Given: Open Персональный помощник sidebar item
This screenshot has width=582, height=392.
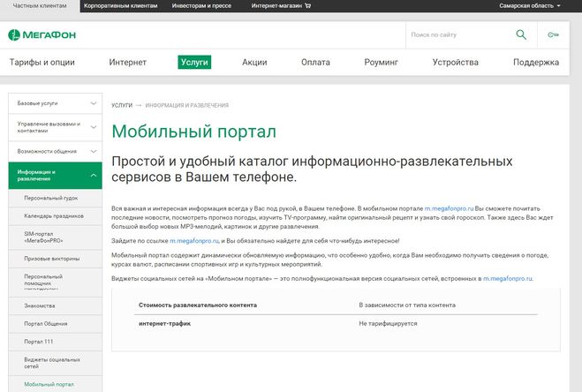Looking at the screenshot, I should click(x=55, y=283).
